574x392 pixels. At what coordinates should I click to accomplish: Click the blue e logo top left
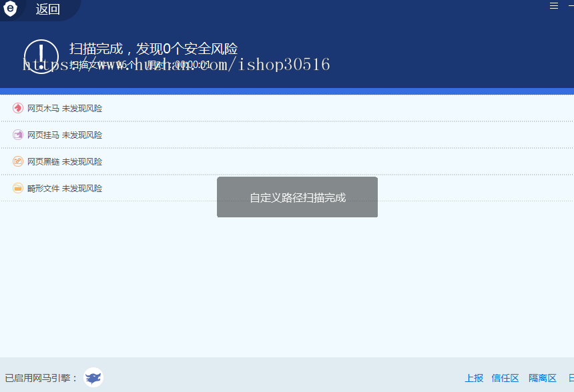(9, 9)
